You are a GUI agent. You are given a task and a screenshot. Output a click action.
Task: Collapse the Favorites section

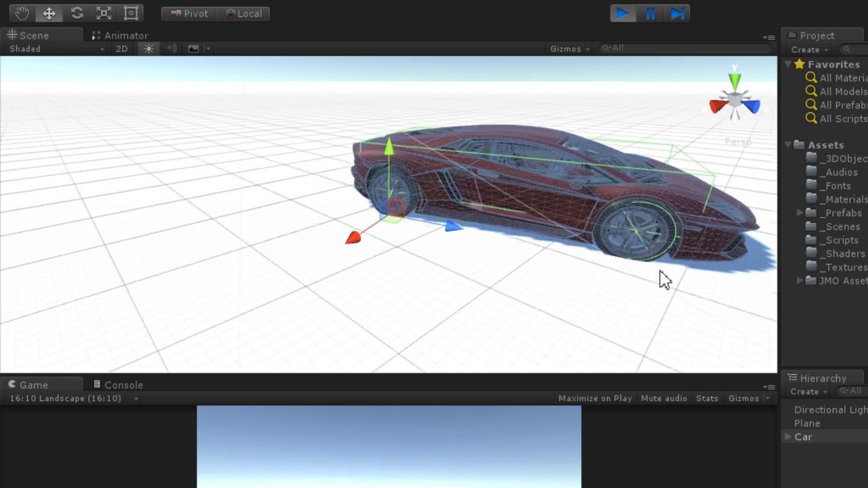[x=788, y=64]
